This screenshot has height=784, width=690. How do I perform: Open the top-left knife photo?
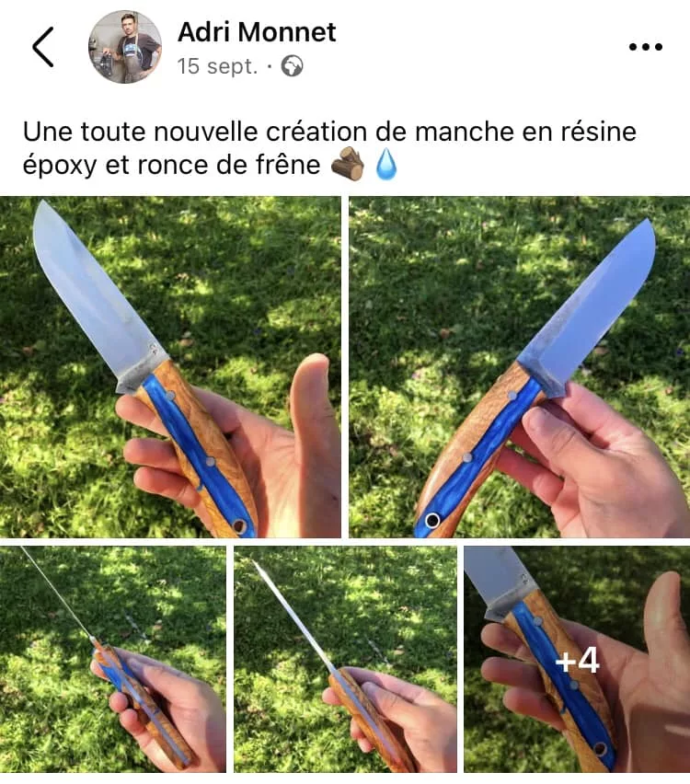click(170, 367)
